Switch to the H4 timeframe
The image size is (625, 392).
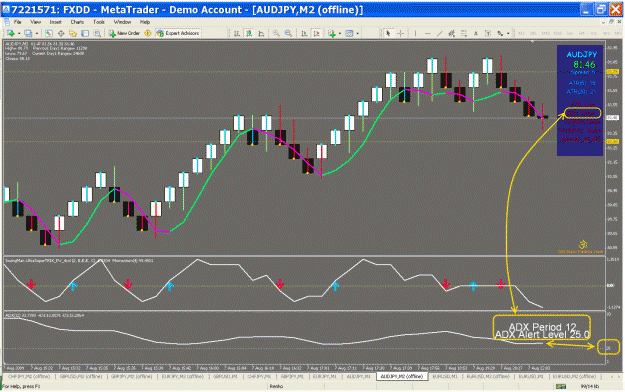[582, 33]
